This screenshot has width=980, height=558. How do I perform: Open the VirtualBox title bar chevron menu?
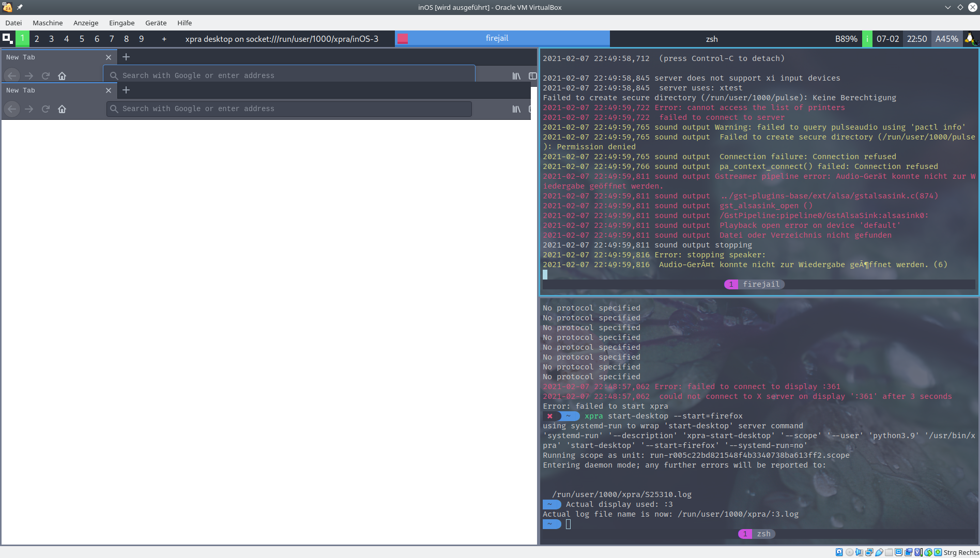[x=947, y=7]
